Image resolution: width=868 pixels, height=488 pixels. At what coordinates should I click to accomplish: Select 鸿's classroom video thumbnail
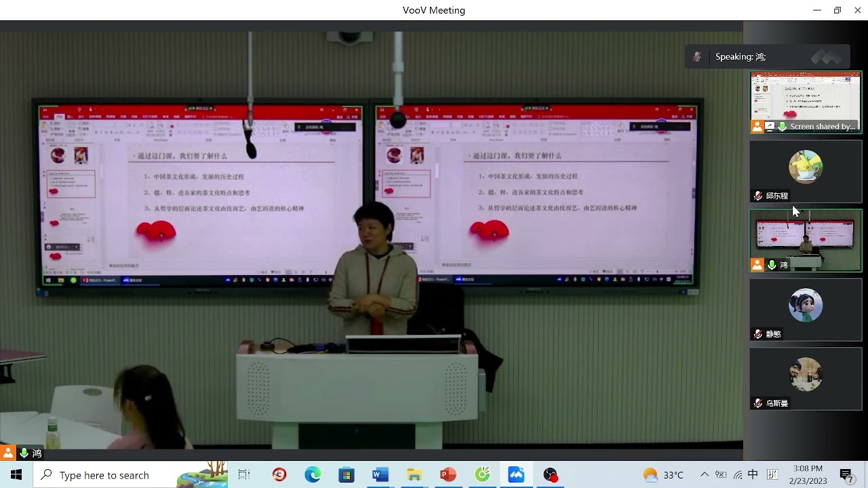[x=806, y=241]
